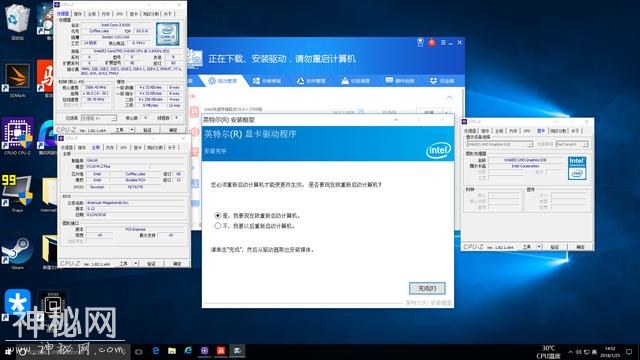Open the Action Center notification icon
The image size is (640, 360).
coord(629,352)
